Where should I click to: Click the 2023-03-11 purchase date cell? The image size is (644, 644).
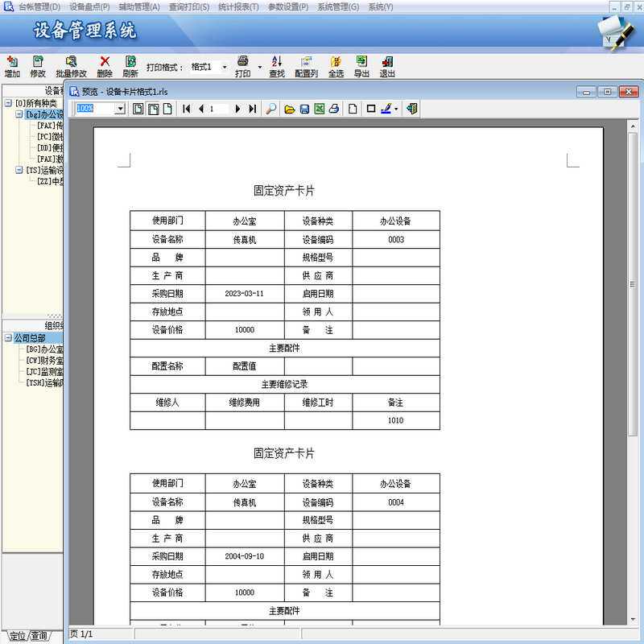point(245,294)
